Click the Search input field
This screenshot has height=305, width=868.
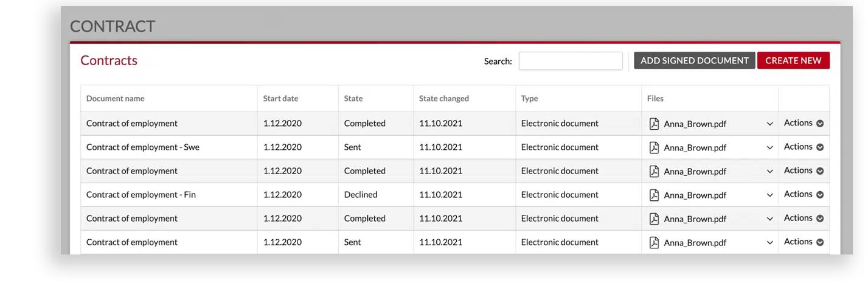(571, 61)
